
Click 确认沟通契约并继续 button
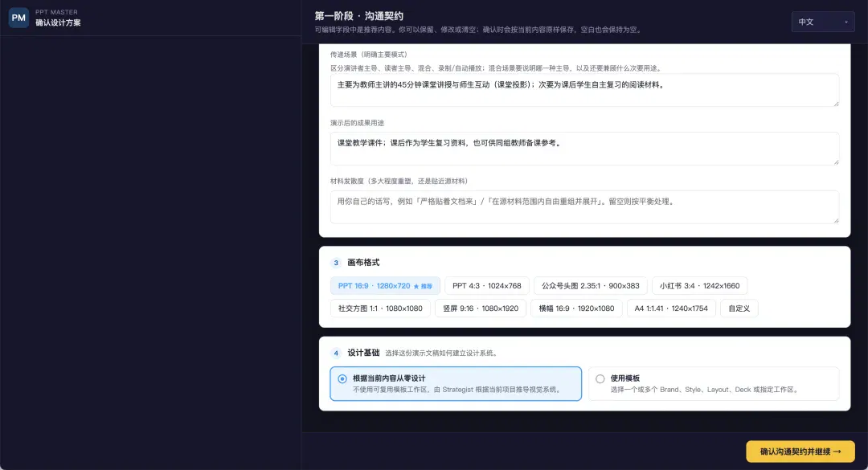coord(800,452)
